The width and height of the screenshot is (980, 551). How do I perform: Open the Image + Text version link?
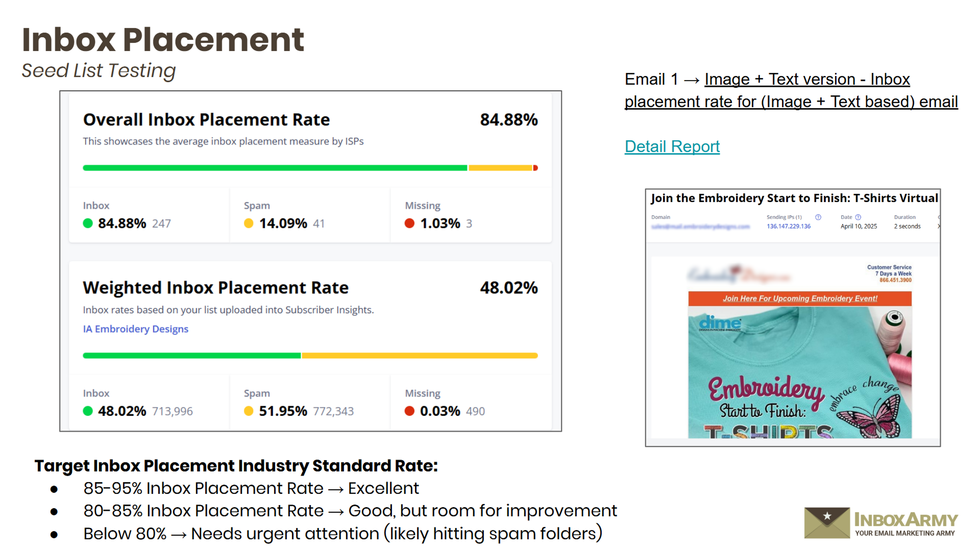pyautogui.click(x=806, y=80)
